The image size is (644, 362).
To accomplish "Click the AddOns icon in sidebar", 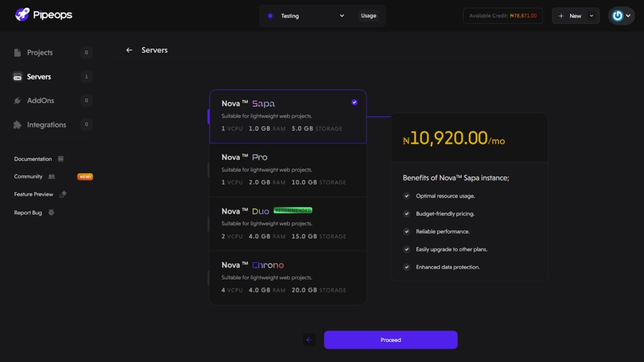I will [x=18, y=101].
